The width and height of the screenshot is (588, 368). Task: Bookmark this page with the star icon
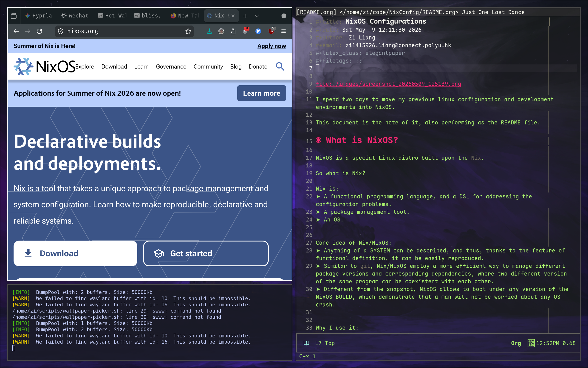point(188,31)
